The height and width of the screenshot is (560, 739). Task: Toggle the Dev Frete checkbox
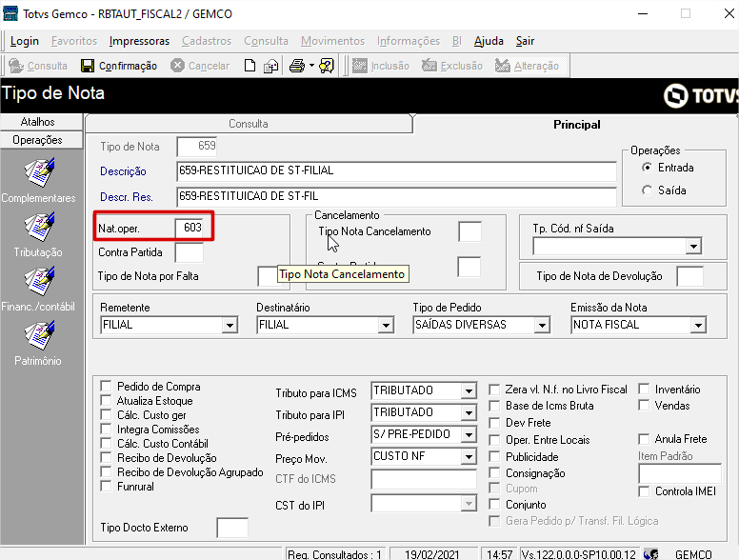[x=494, y=423]
